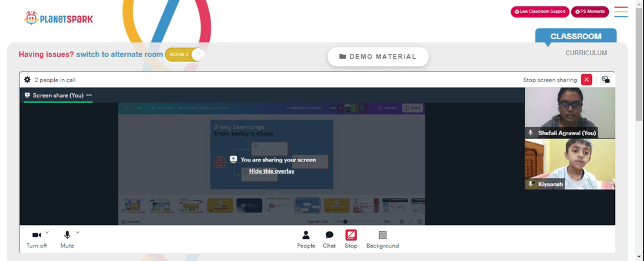Viewport: 644px width, 261px height.
Task: Click Present in the shared Canva window
Action: point(387,108)
